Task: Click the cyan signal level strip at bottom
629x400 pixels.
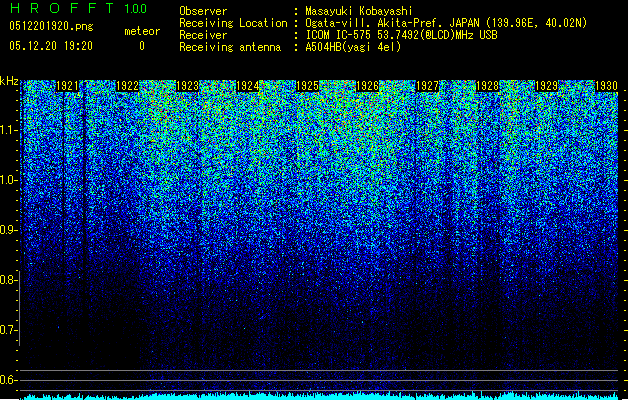Action: click(x=319, y=396)
